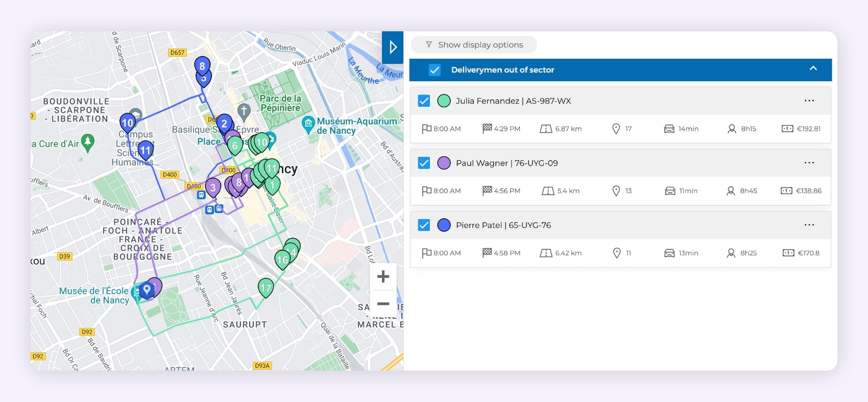The width and height of the screenshot is (868, 402).
Task: Click the blue depot pin near Musée de l'École
Action: 147,290
